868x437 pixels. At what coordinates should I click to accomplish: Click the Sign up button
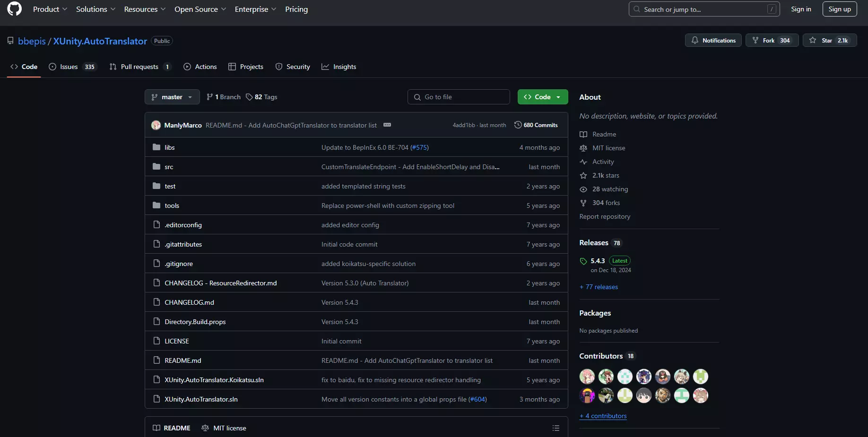[840, 9]
